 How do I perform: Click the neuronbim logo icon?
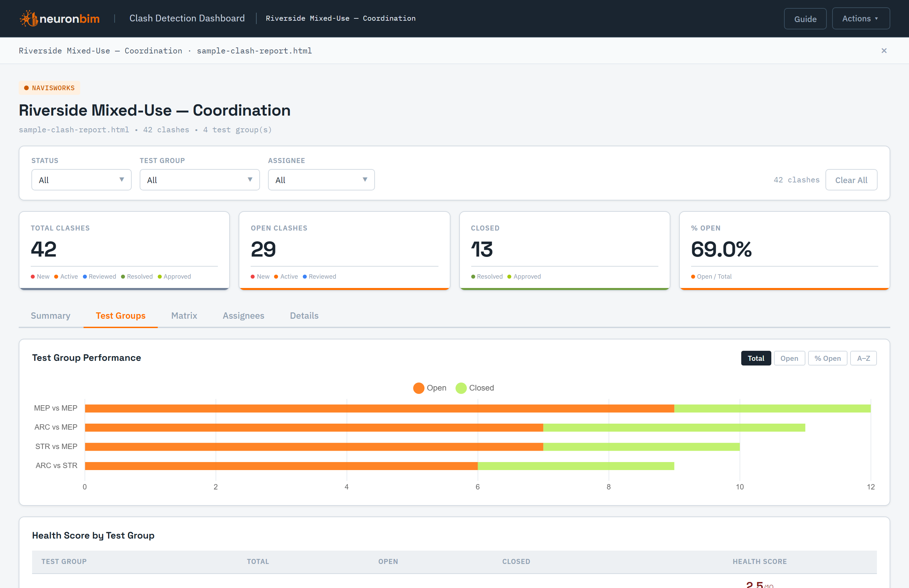tap(29, 18)
